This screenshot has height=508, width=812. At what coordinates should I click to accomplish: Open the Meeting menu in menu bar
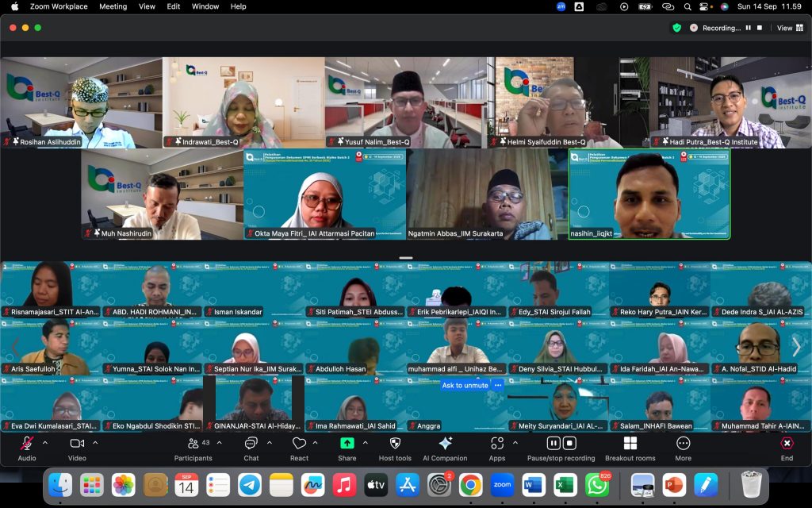(113, 6)
